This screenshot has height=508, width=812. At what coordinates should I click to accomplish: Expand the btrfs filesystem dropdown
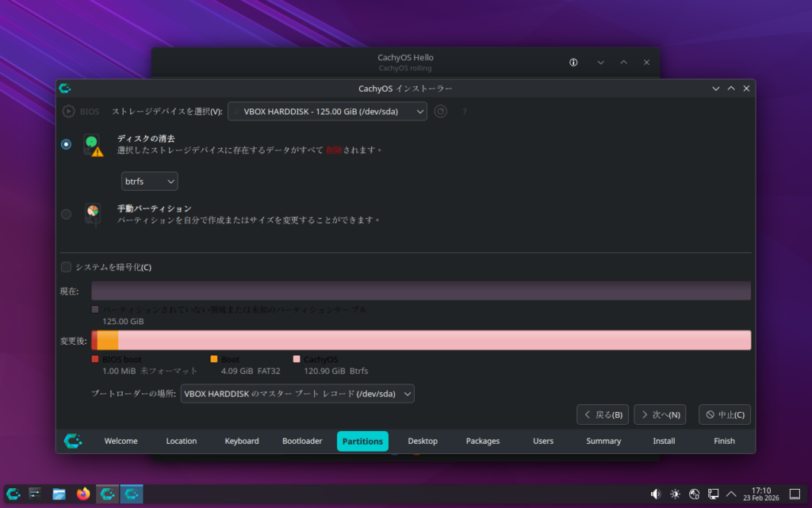click(149, 181)
